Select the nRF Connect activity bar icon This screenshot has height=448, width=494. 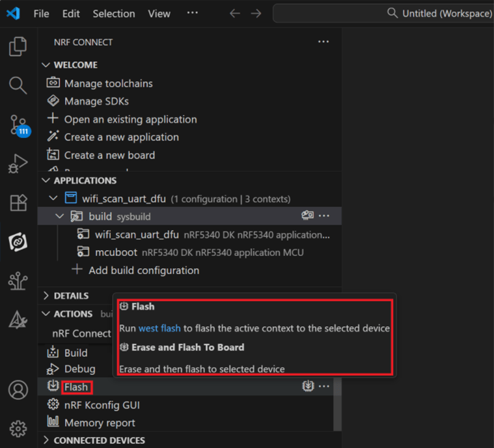point(18,242)
